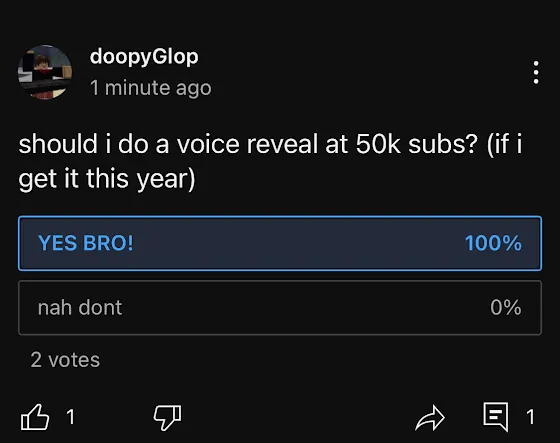Image resolution: width=560 pixels, height=443 pixels.
Task: Select the YES BRO! poll option
Action: tap(280, 243)
